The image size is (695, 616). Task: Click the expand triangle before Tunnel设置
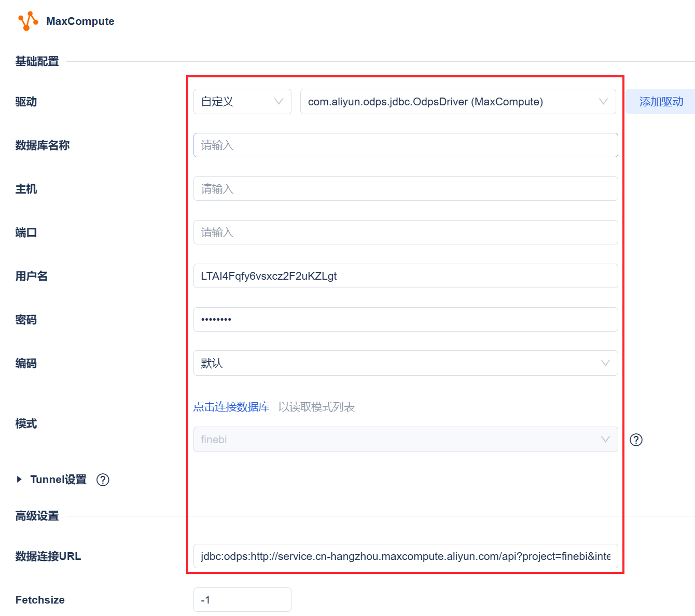(x=19, y=480)
